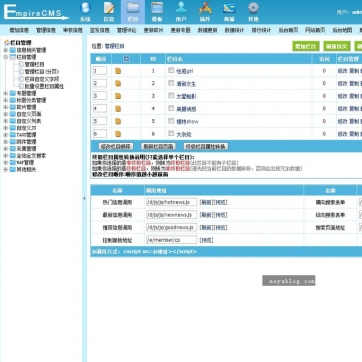The image size is (362, 362).
Task: Click the 管理栏目 breadcrumb link
Action: point(115,46)
